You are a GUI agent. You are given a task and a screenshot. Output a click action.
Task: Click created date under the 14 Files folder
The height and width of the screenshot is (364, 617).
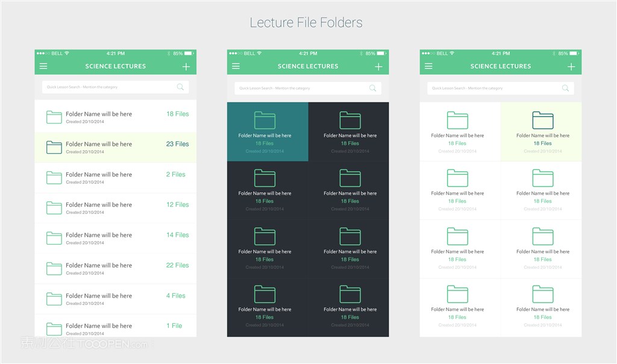pyautogui.click(x=85, y=243)
